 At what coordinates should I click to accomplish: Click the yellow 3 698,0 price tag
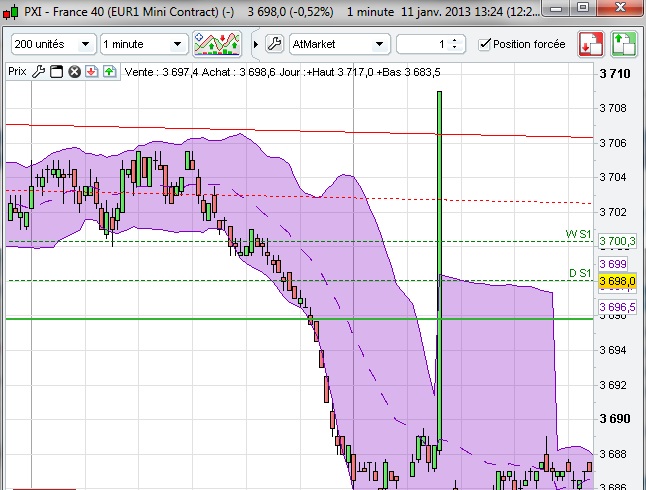[x=617, y=281]
